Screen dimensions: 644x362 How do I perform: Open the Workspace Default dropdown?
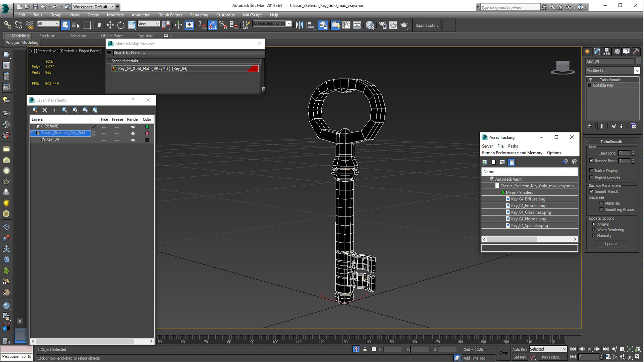point(94,7)
